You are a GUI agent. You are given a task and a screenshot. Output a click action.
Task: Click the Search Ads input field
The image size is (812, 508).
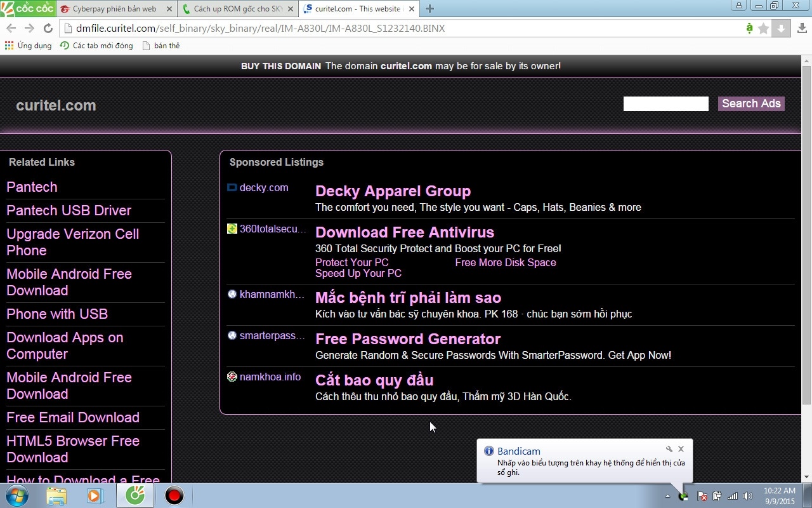tap(666, 104)
